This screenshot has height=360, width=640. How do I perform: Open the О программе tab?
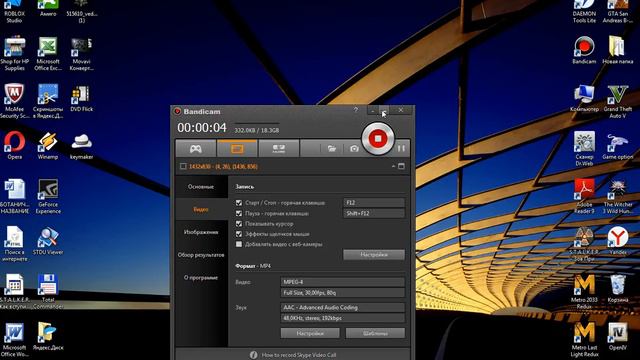point(201,278)
